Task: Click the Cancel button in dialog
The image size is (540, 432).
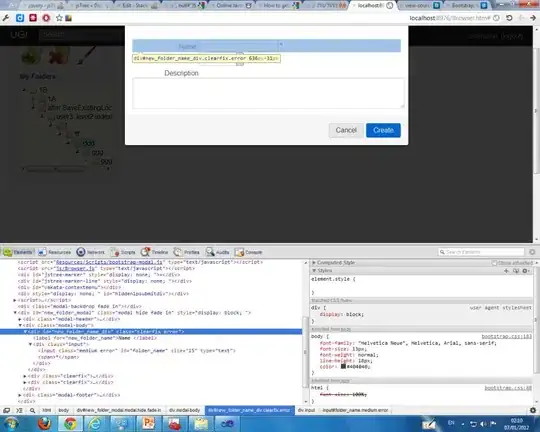Action: 346,130
